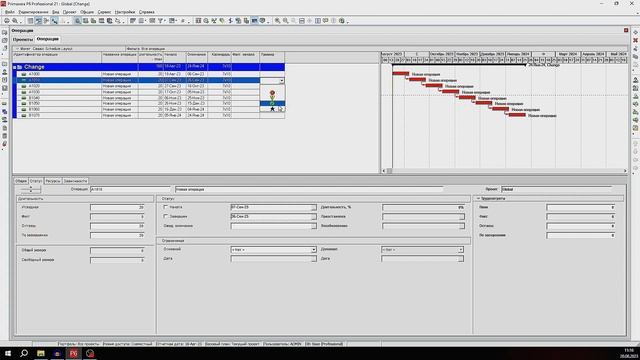Open the Проект menu
The height and width of the screenshot is (360, 640).
pyautogui.click(x=69, y=12)
